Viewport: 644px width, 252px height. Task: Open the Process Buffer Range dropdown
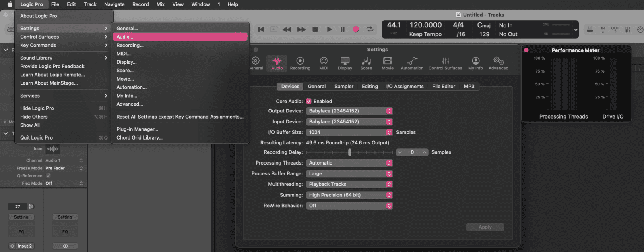click(349, 173)
